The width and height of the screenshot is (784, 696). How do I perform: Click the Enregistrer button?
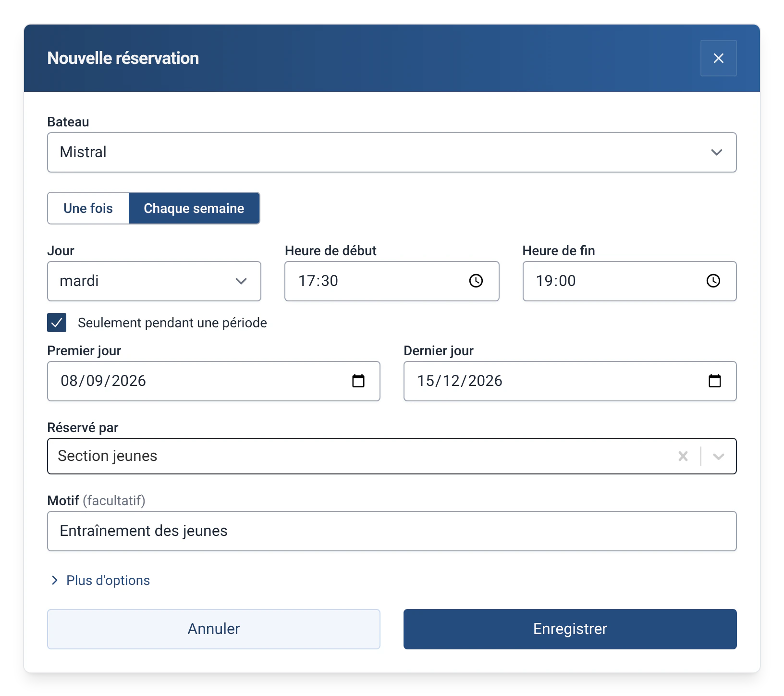tap(570, 629)
